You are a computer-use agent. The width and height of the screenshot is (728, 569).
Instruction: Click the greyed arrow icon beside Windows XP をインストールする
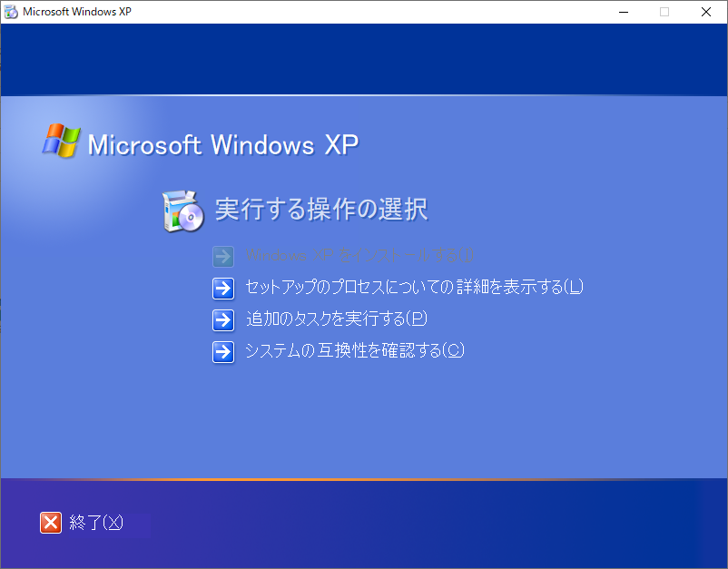[x=223, y=256]
